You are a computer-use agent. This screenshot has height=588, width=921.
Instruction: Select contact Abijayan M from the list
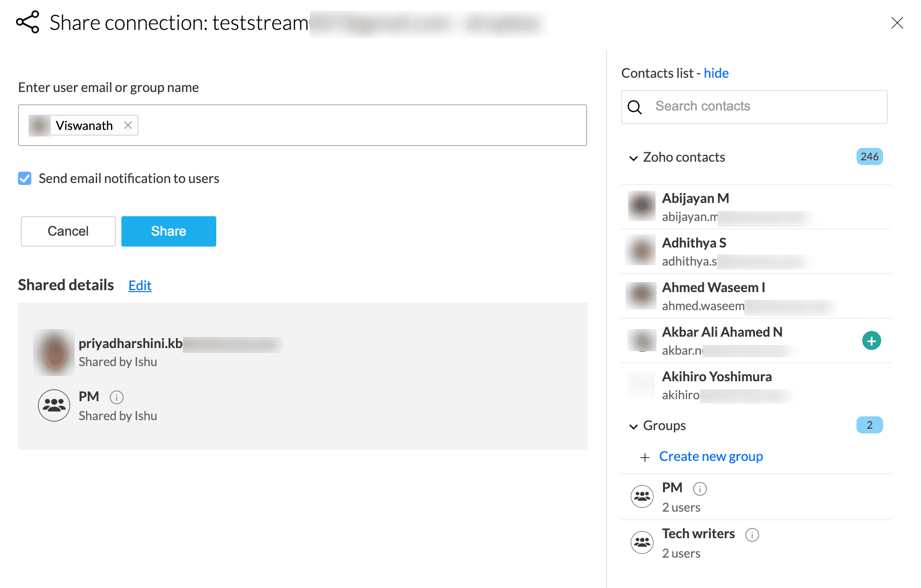[x=695, y=198]
